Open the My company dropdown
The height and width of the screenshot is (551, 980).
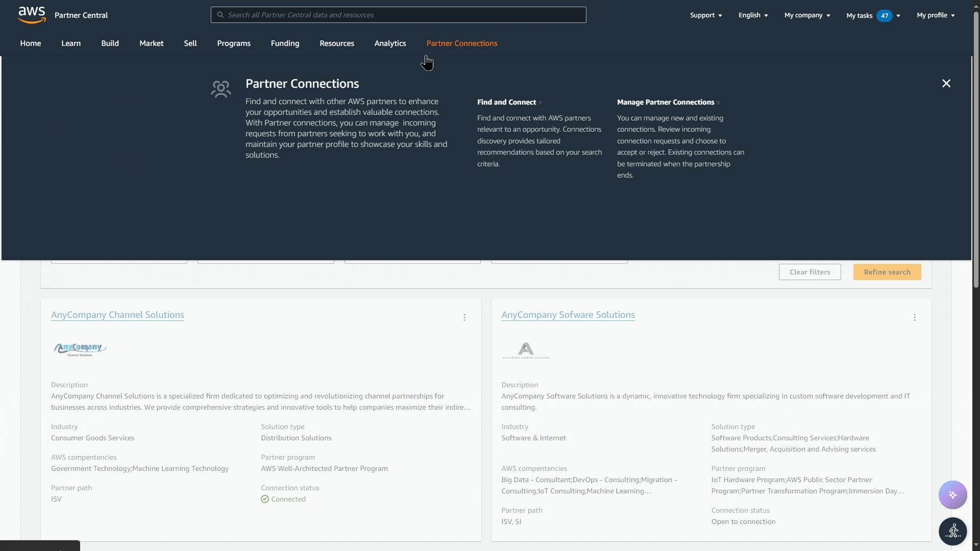[807, 15]
